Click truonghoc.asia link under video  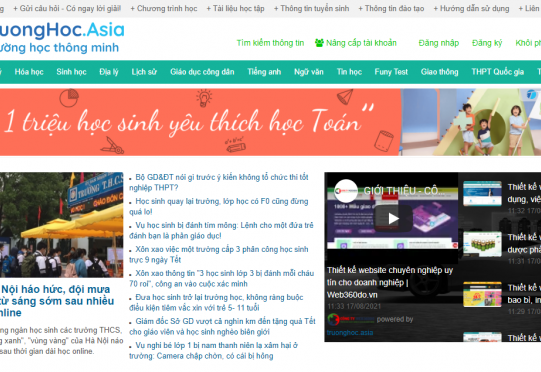350,333
